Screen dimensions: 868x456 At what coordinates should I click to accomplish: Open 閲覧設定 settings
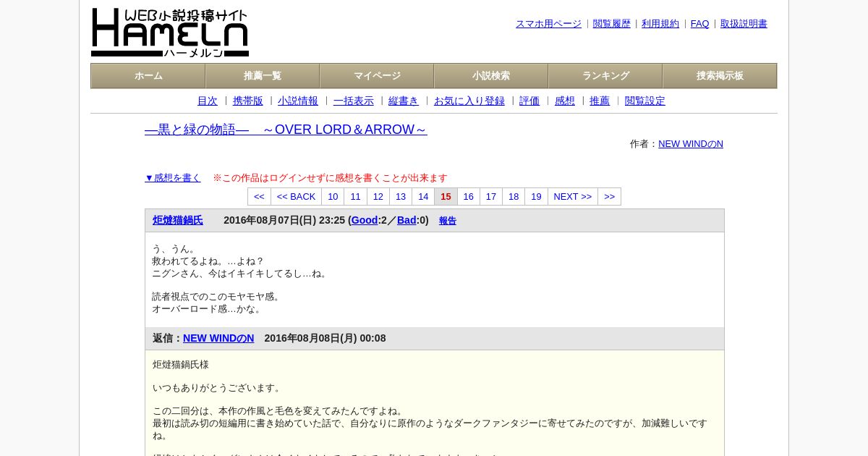[x=645, y=101]
